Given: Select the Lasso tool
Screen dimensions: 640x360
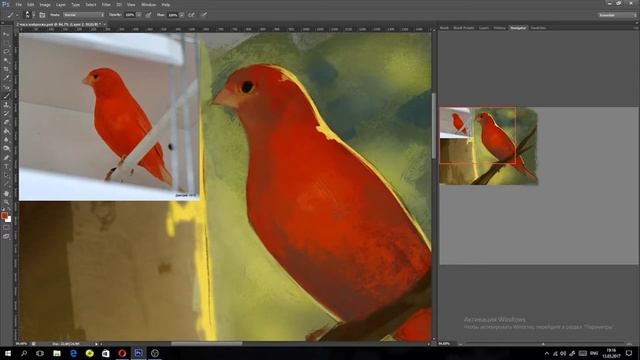Looking at the screenshot, I should click(6, 52).
